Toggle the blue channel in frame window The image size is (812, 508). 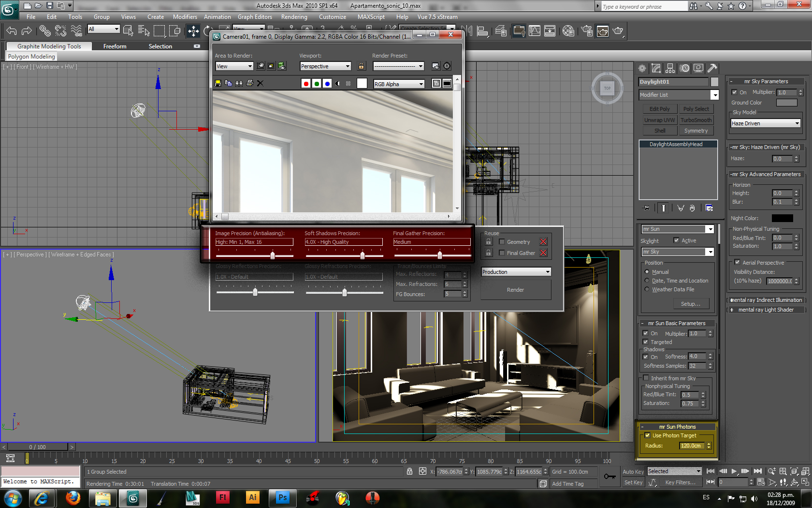click(x=327, y=84)
